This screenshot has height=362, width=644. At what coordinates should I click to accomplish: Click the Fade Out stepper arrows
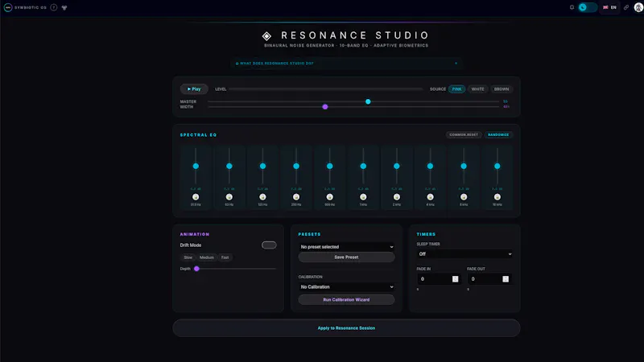pyautogui.click(x=506, y=279)
